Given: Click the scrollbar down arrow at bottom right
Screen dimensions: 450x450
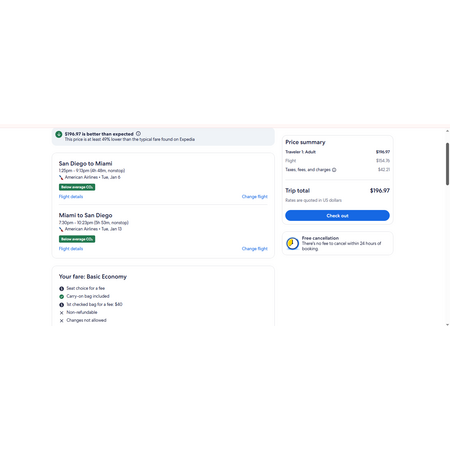Looking at the screenshot, I should [447, 324].
